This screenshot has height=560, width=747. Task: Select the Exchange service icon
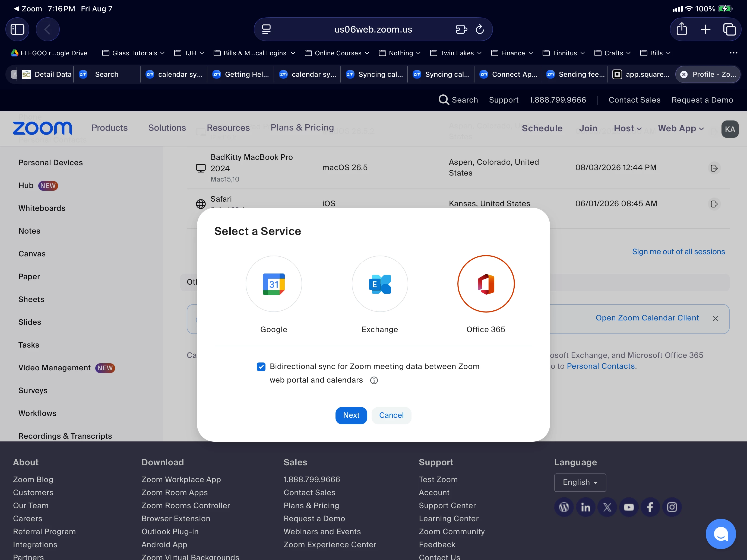380,284
